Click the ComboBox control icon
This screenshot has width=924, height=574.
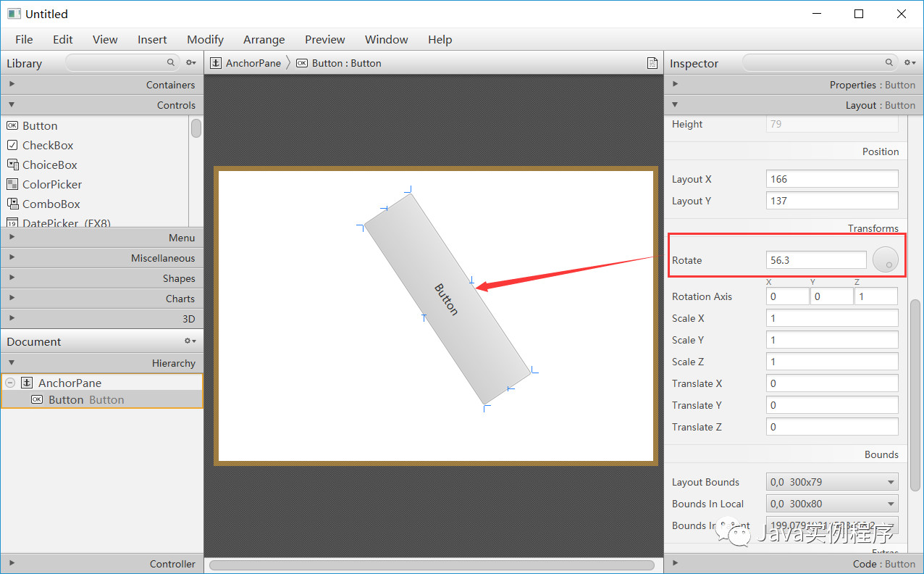coord(12,204)
